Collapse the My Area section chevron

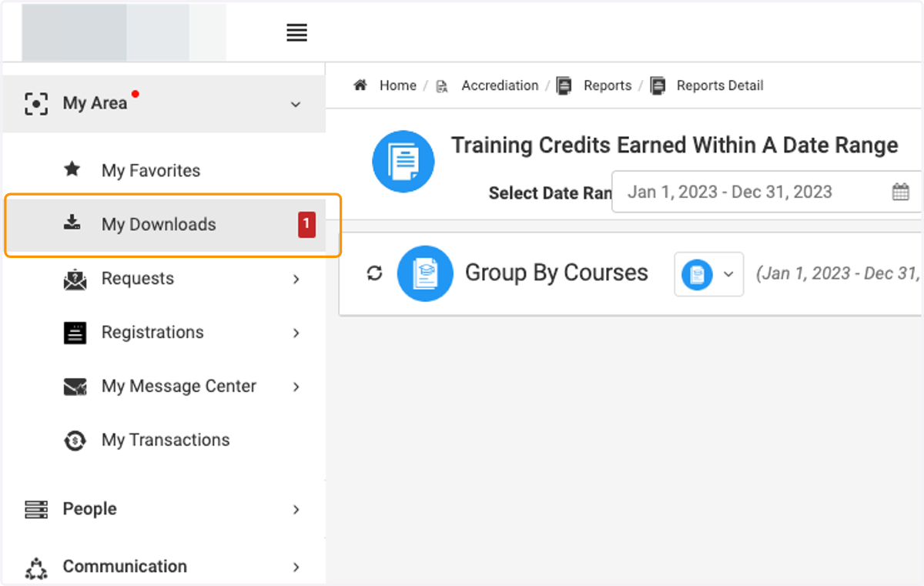296,104
